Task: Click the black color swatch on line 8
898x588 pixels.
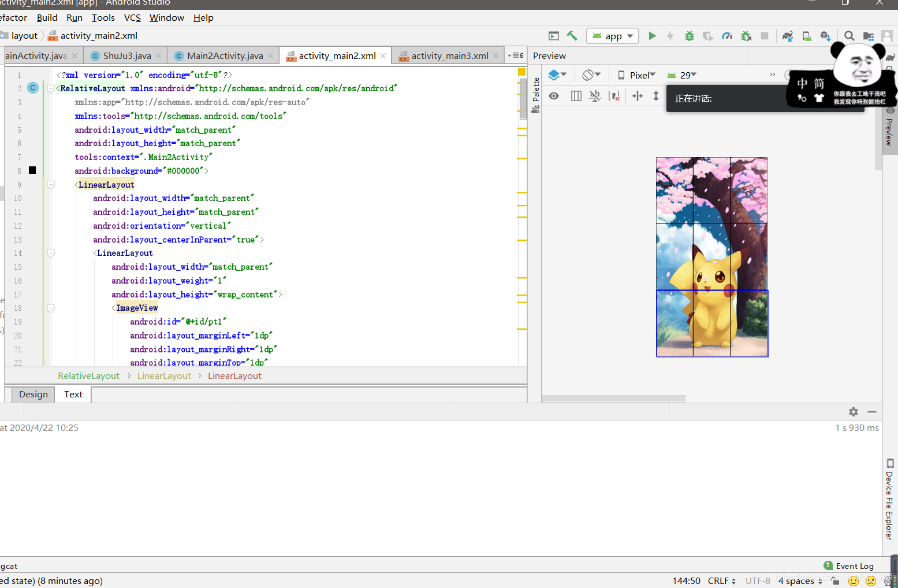Action: [32, 170]
